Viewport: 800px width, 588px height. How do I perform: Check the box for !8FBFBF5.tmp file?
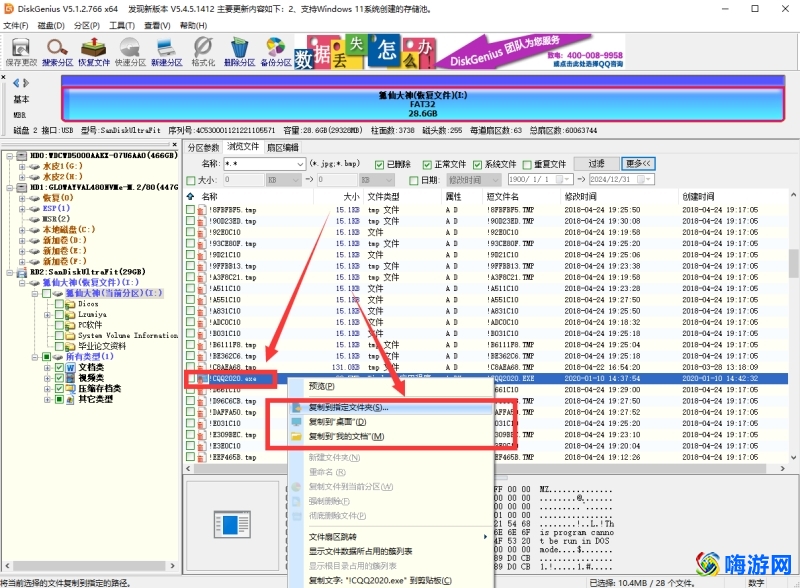(190, 210)
